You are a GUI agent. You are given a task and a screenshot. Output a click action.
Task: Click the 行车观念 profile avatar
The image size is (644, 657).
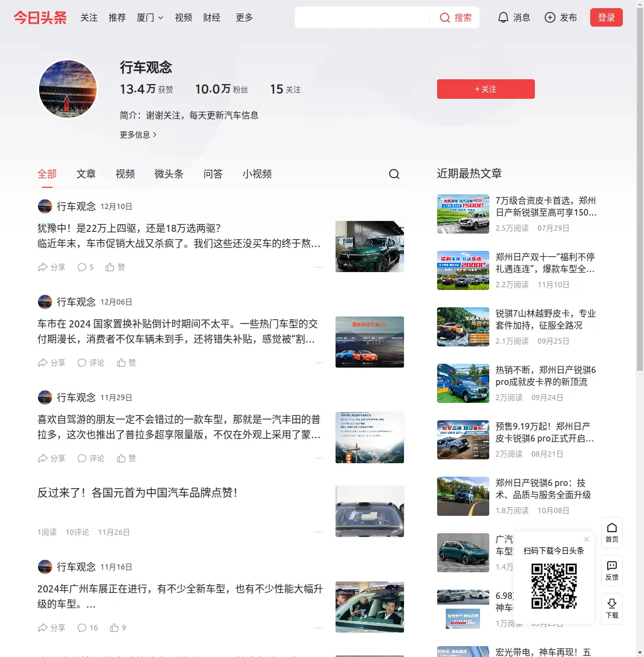click(x=68, y=89)
